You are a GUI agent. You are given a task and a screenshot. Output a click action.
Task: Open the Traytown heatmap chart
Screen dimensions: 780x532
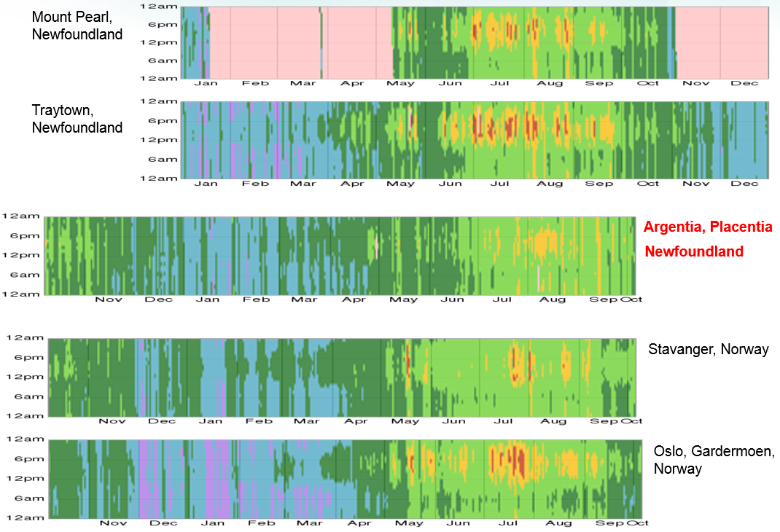tap(474, 139)
